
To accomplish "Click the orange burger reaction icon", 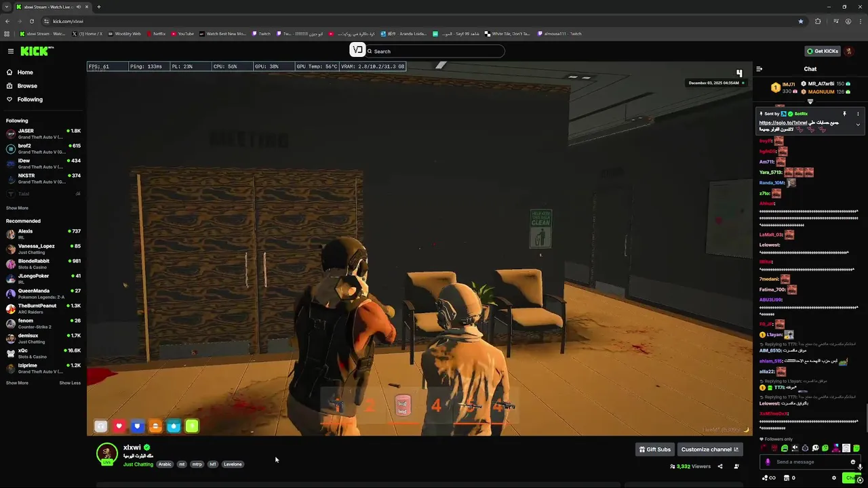I will click(155, 426).
